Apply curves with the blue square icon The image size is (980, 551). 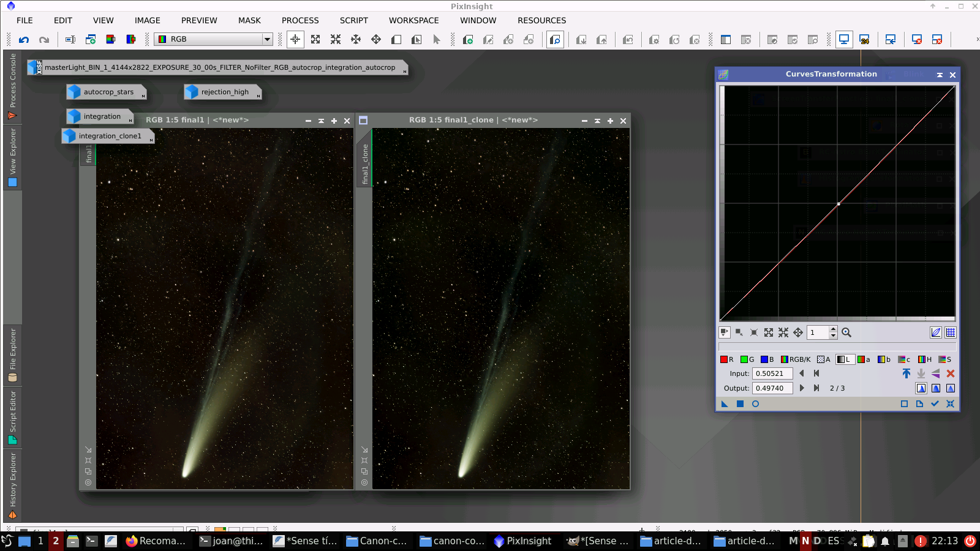(740, 404)
